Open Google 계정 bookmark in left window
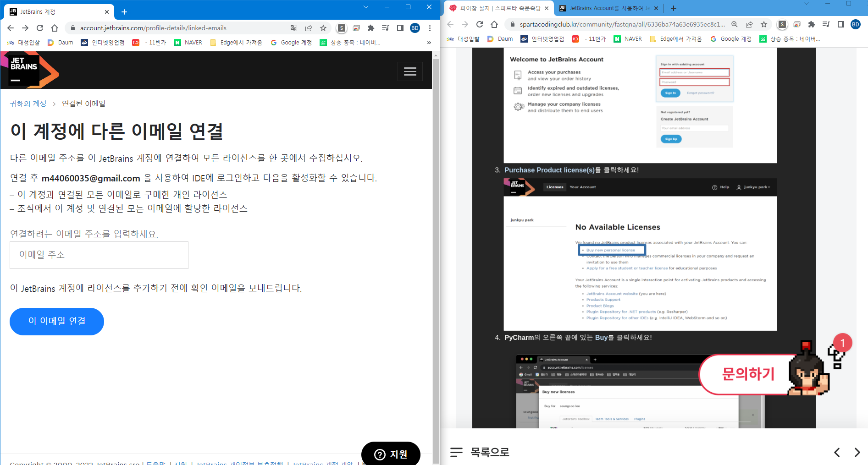Viewport: 868px width, 465px height. coord(291,43)
